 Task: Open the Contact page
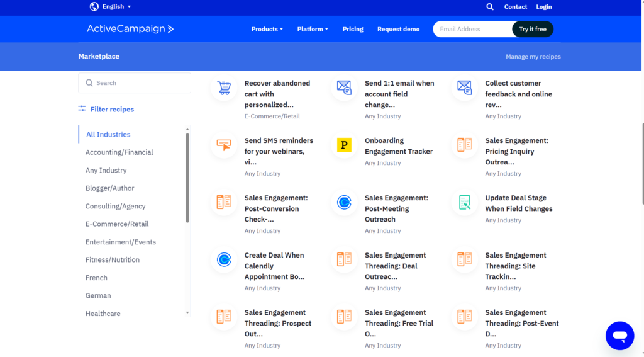tap(516, 6)
